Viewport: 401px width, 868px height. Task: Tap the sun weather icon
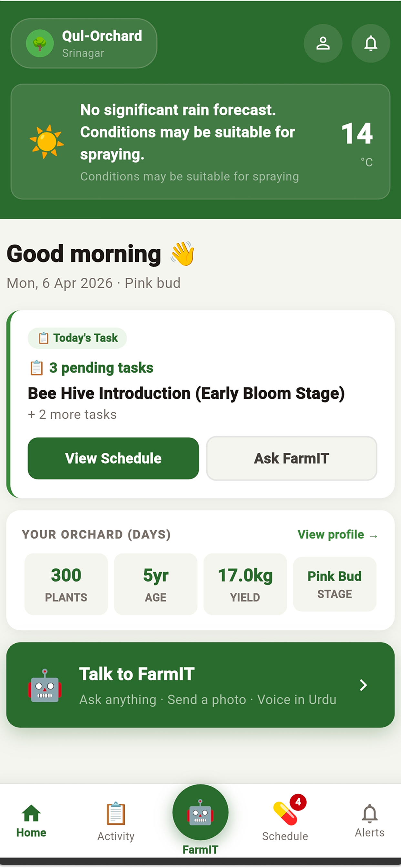(x=46, y=141)
